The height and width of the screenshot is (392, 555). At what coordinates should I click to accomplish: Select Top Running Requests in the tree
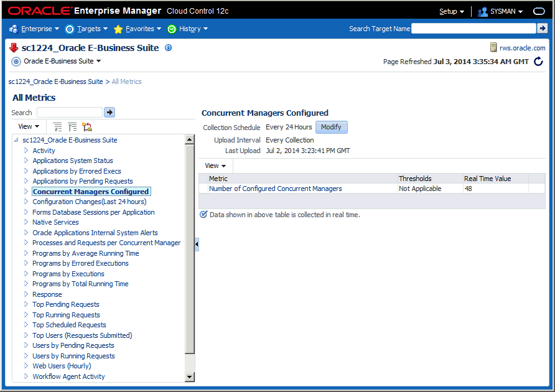click(66, 315)
